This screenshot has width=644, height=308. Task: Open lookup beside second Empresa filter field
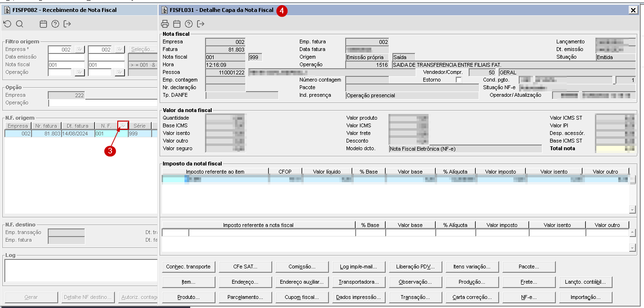point(120,49)
